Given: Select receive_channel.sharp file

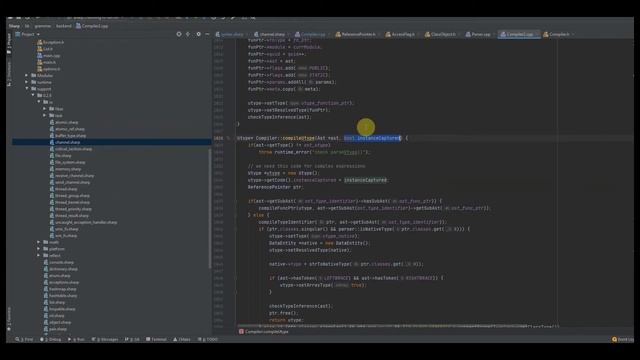Looking at the screenshot, I should click(72, 176).
